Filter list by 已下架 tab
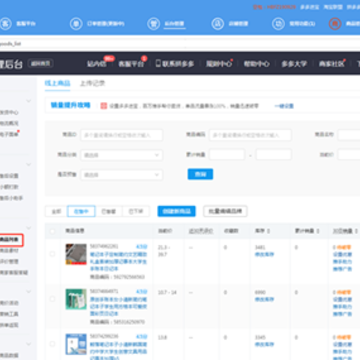The image size is (360, 360). tap(136, 211)
